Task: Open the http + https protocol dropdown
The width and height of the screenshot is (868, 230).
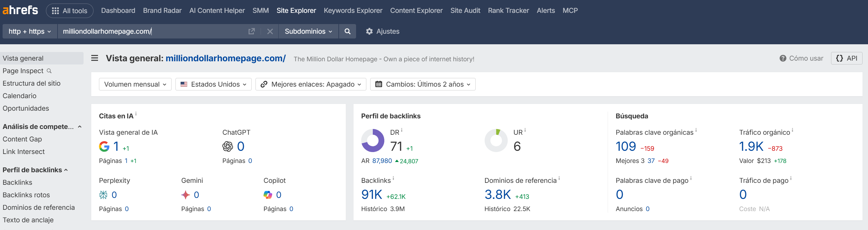Action: tap(30, 31)
